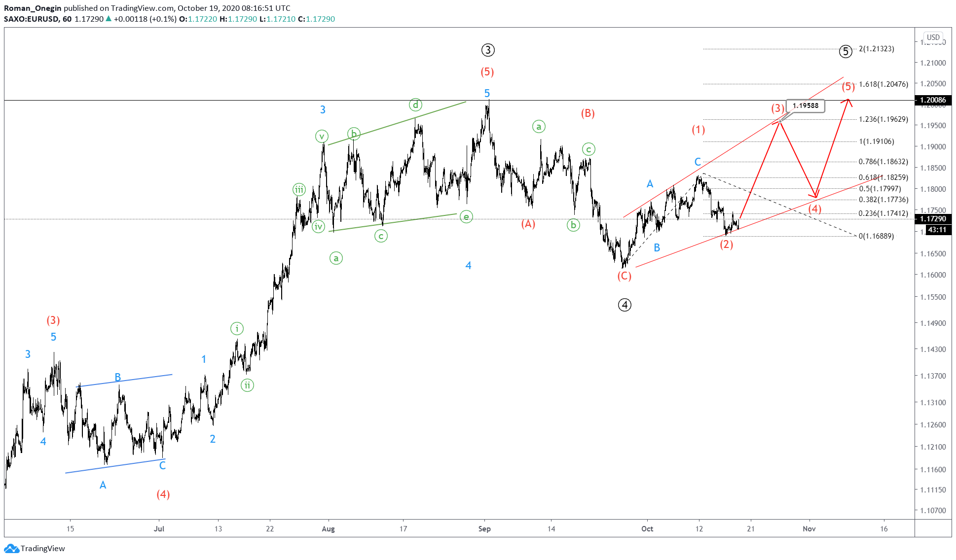Viewport: 956px width, 560px height.
Task: Click the 1.19588 price callout label
Action: click(x=806, y=105)
